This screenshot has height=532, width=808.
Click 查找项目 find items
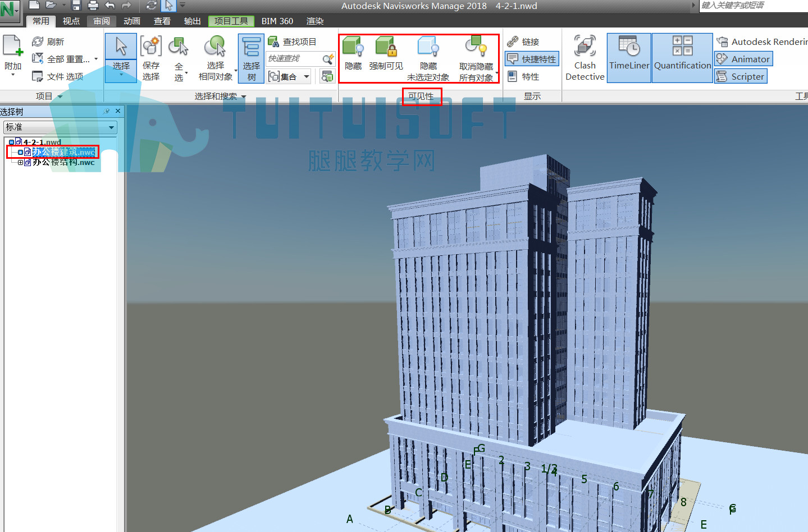pos(293,42)
